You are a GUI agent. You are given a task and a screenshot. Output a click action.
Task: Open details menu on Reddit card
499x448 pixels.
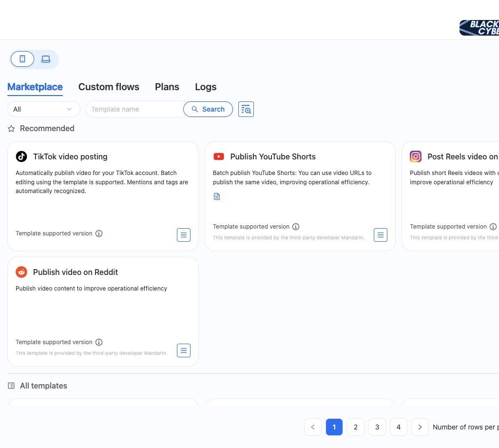coord(184,351)
